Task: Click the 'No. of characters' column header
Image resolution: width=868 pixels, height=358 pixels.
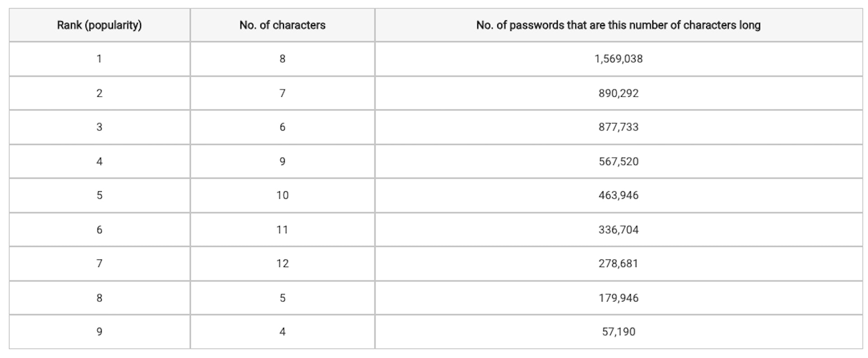Action: point(283,25)
